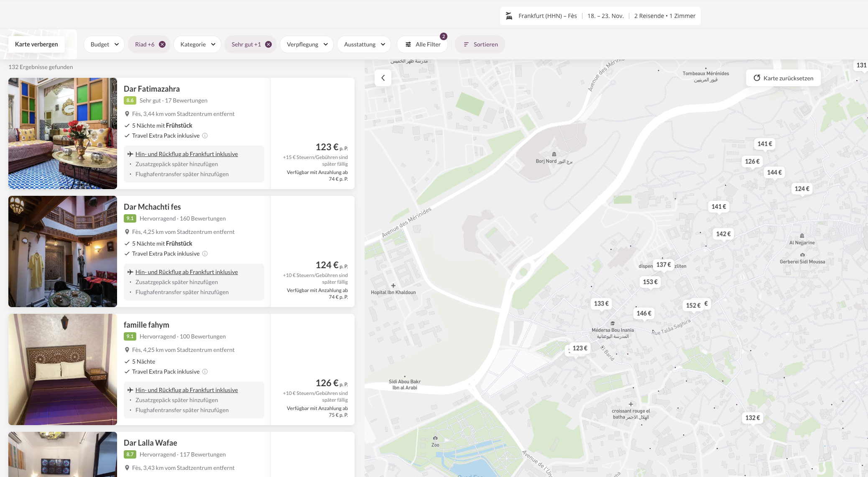868x477 pixels.
Task: Expand the Verpflegung dropdown
Action: [x=307, y=44]
